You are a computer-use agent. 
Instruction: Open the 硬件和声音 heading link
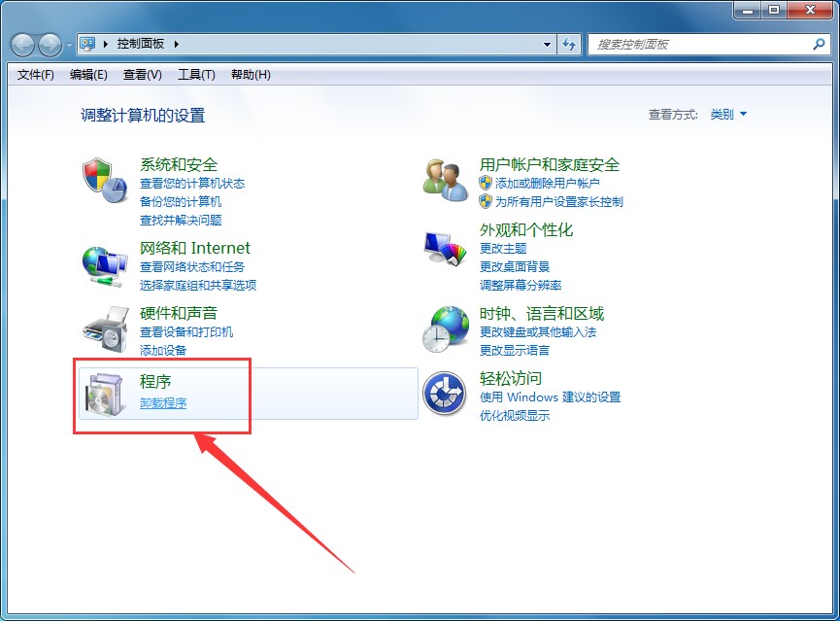179,313
